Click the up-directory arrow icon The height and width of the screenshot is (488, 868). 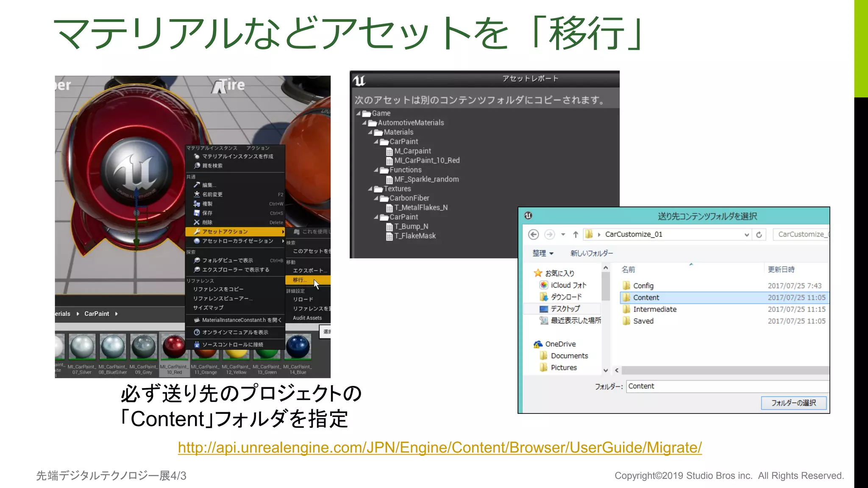point(576,234)
